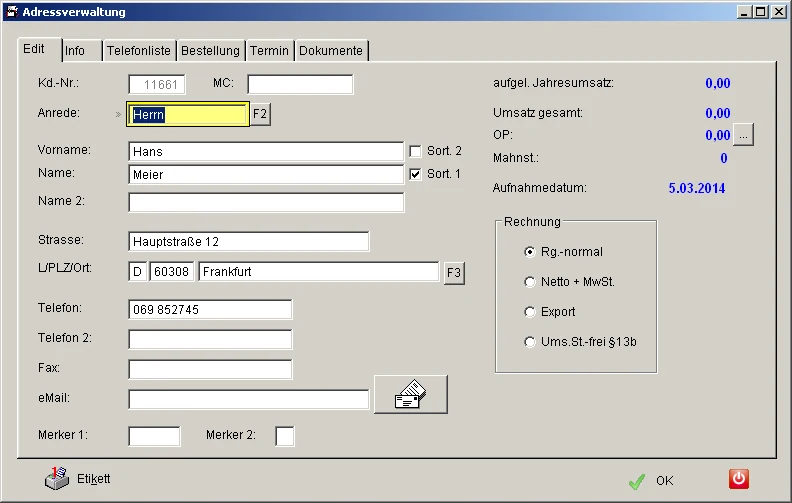
Task: Click the Anrede field containing Herrn
Action: (187, 114)
